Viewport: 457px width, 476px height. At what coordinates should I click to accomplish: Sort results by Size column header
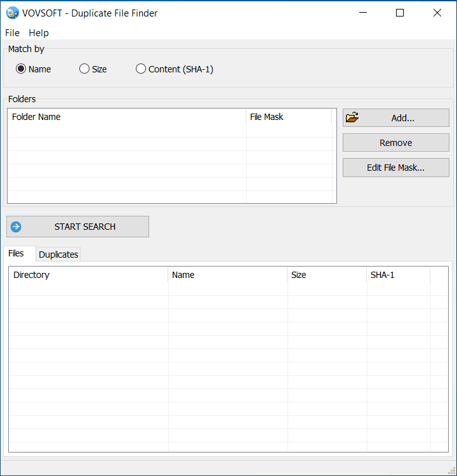[x=327, y=275]
